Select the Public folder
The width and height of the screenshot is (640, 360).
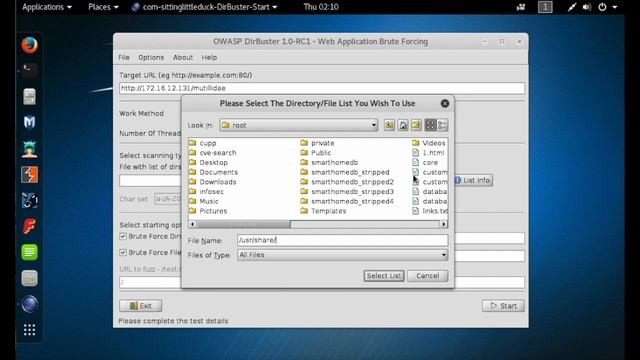pos(316,153)
